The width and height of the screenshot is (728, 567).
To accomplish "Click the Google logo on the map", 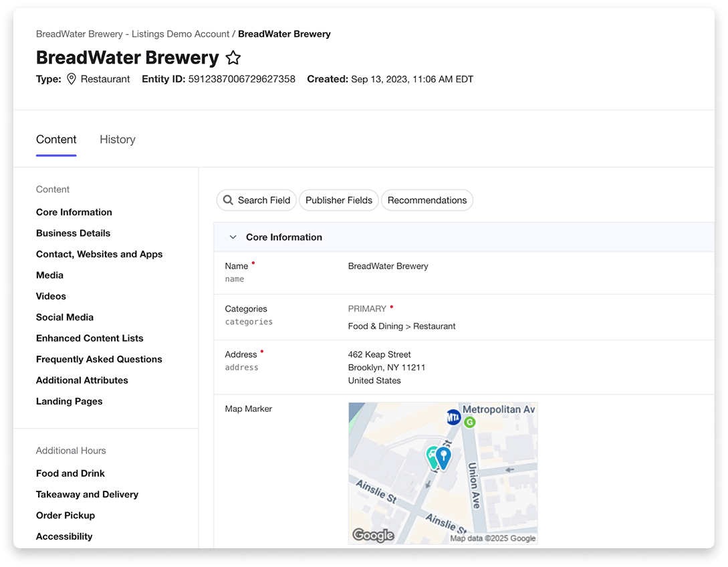I will pos(373,535).
